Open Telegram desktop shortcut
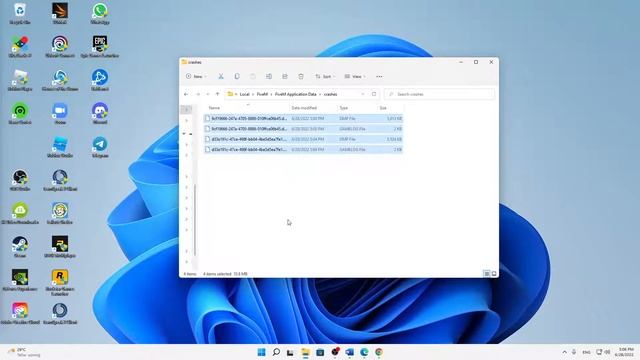 [x=100, y=147]
